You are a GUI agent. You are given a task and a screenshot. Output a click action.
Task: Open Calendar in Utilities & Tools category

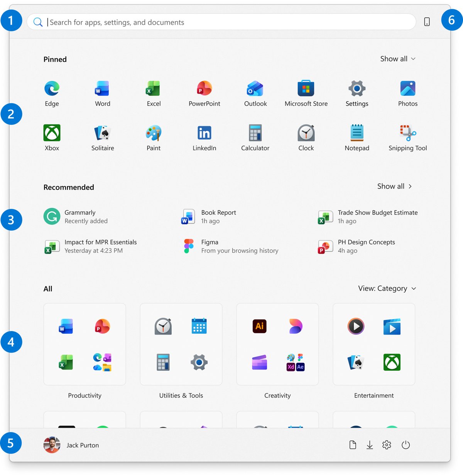(199, 326)
